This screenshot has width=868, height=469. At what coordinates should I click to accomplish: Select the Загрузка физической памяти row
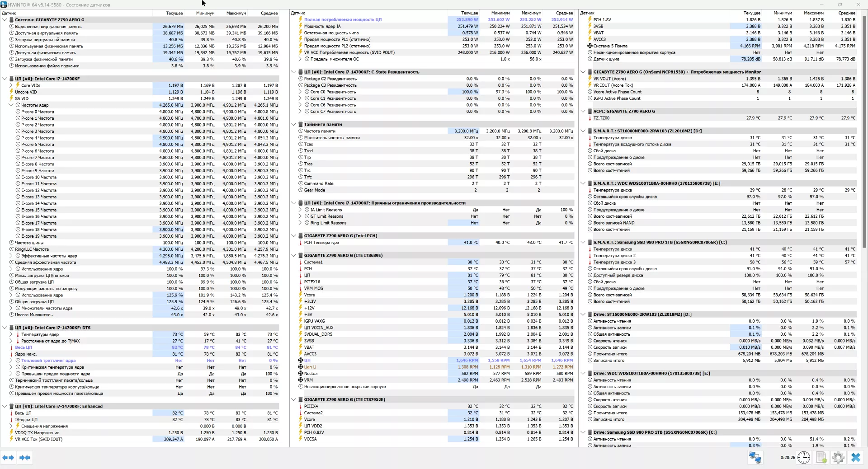tap(140, 59)
